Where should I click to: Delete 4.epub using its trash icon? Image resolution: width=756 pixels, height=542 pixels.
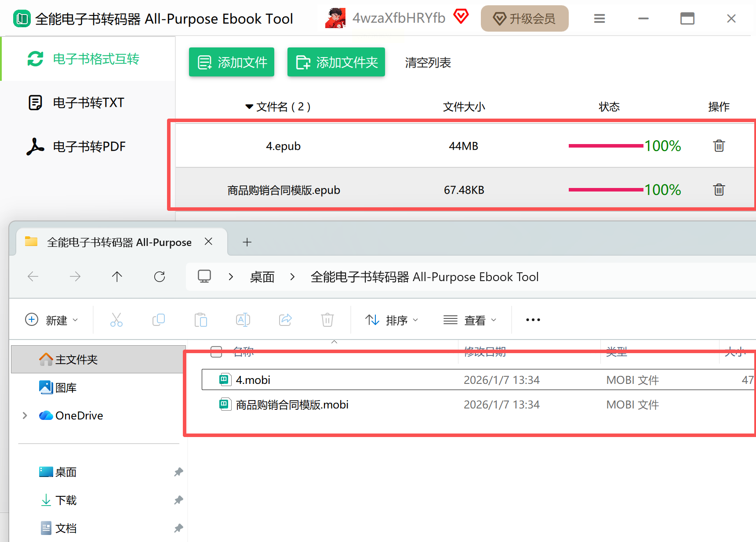(x=719, y=146)
